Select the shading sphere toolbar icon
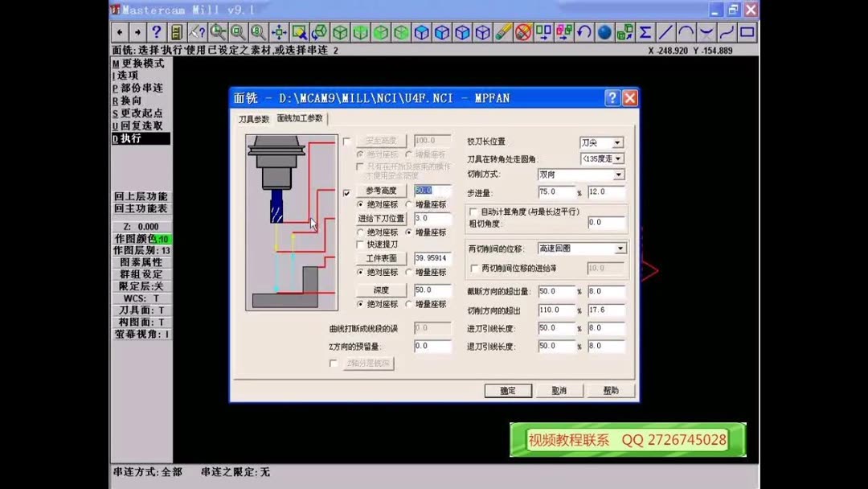 (605, 33)
